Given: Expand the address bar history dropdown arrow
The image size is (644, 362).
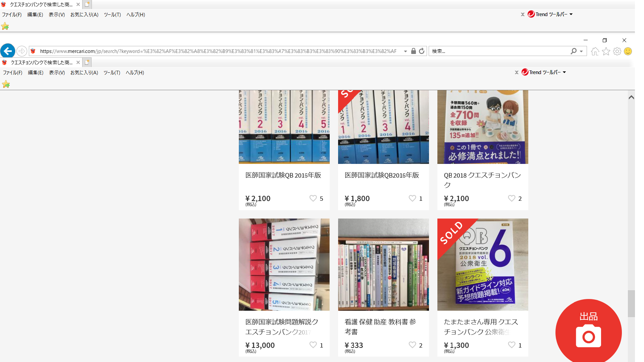Looking at the screenshot, I should 405,51.
